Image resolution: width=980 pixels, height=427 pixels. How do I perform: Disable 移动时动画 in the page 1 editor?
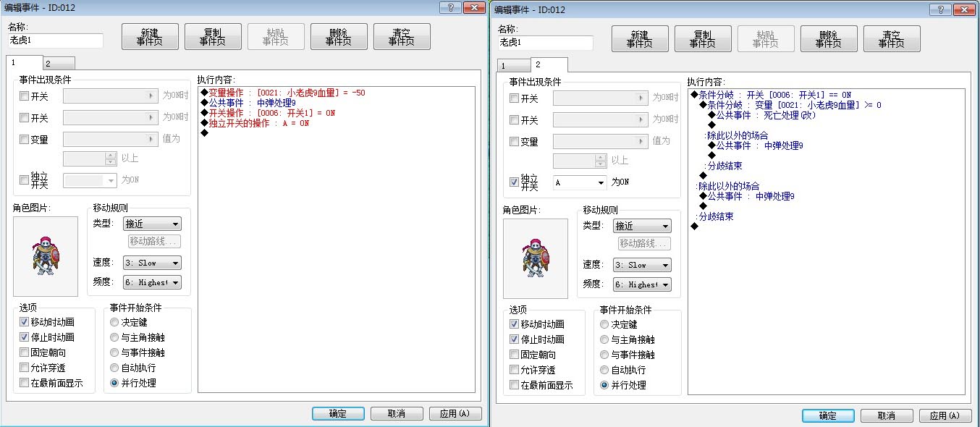click(25, 322)
